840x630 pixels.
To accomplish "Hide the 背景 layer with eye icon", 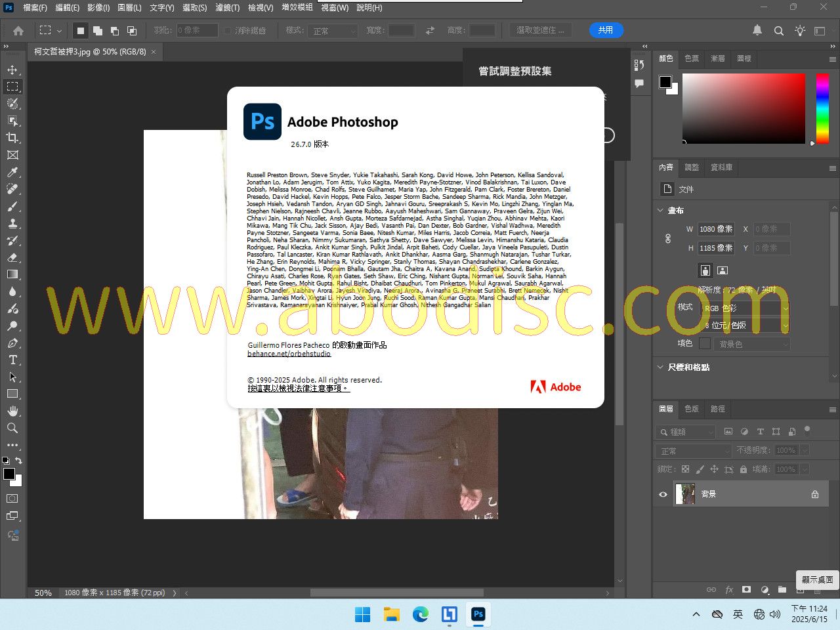I will [663, 494].
